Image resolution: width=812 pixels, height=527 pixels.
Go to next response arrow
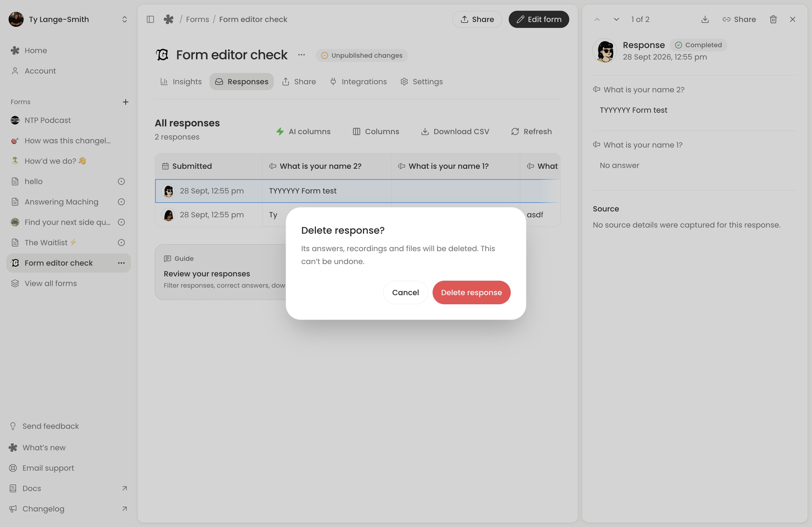coord(616,19)
